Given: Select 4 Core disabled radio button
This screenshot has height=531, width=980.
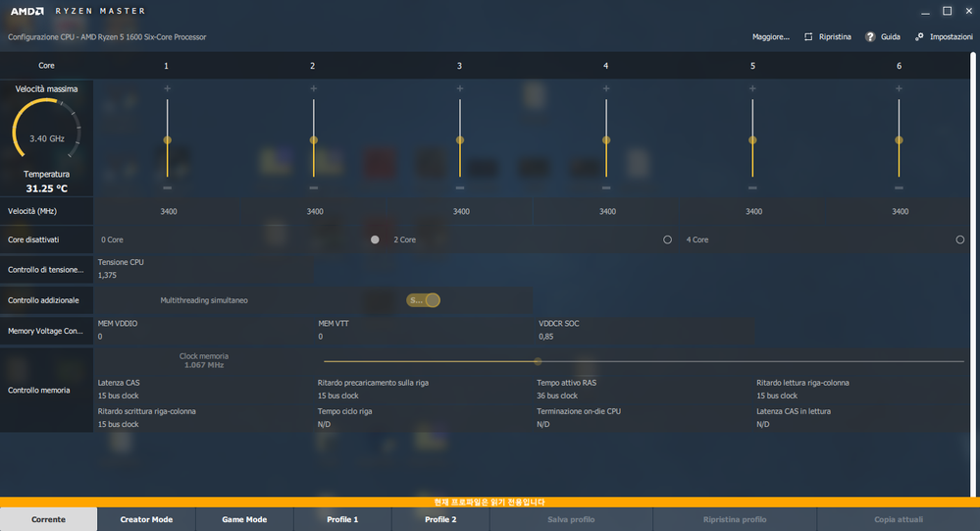Looking at the screenshot, I should (959, 239).
